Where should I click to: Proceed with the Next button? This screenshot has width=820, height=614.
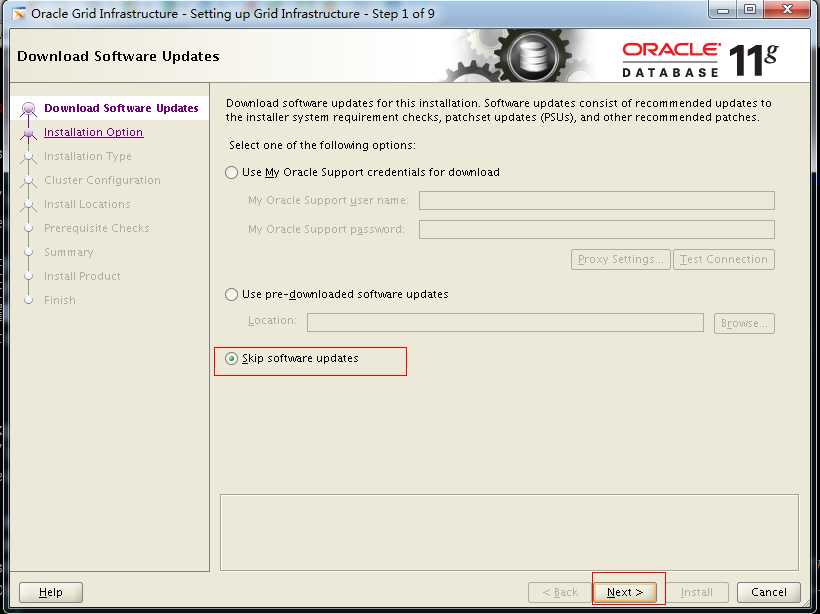pyautogui.click(x=625, y=592)
